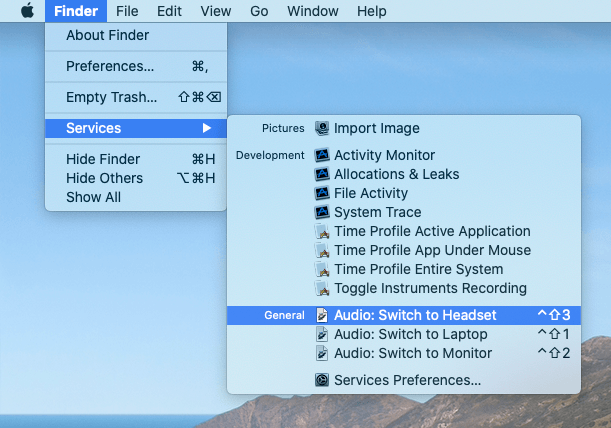Open the Apple logo menu
This screenshot has width=611, height=428.
click(27, 11)
